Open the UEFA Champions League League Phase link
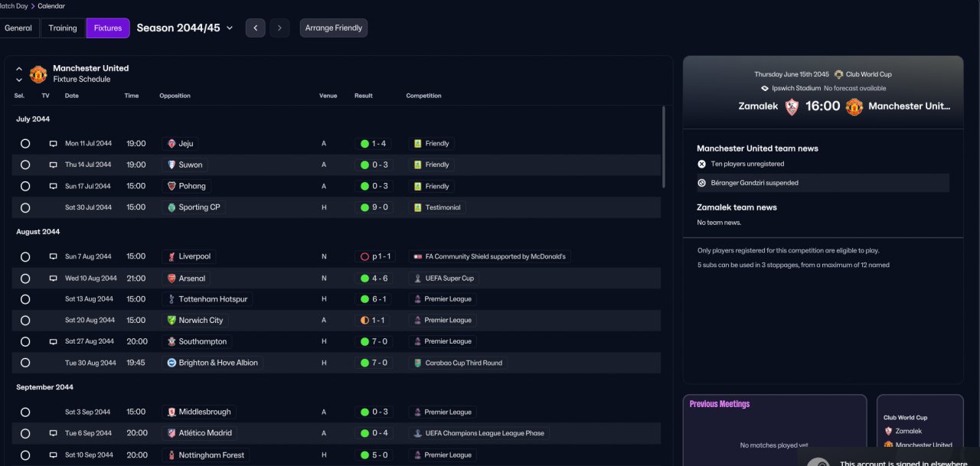The width and height of the screenshot is (980, 466). [479, 433]
